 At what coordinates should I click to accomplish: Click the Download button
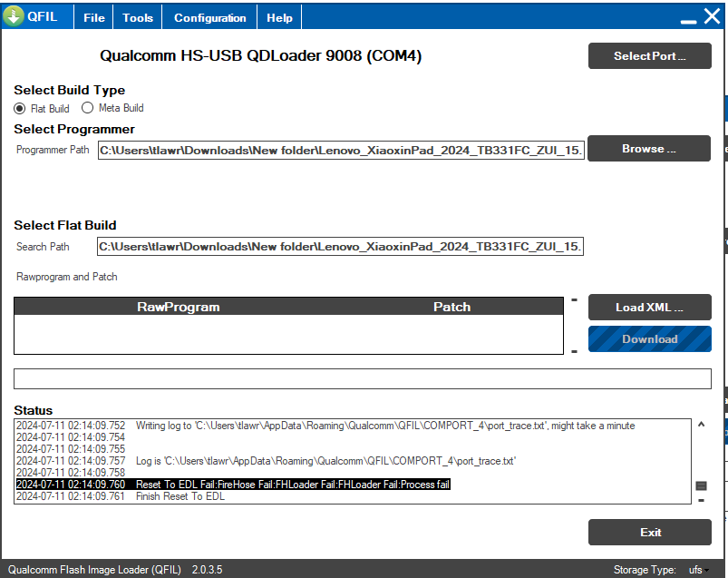tap(649, 338)
